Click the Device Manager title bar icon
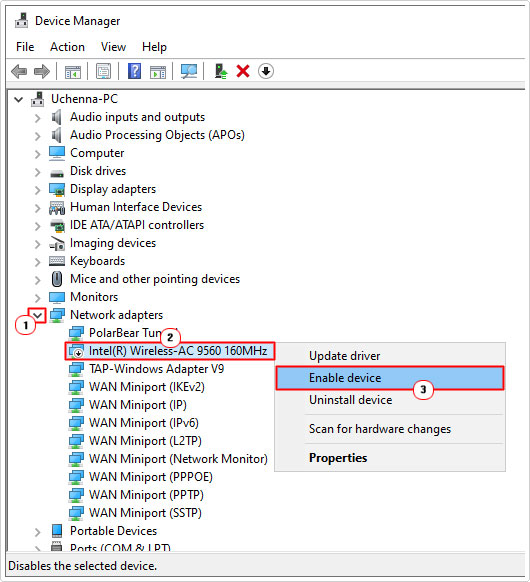The width and height of the screenshot is (530, 582). coord(22,21)
